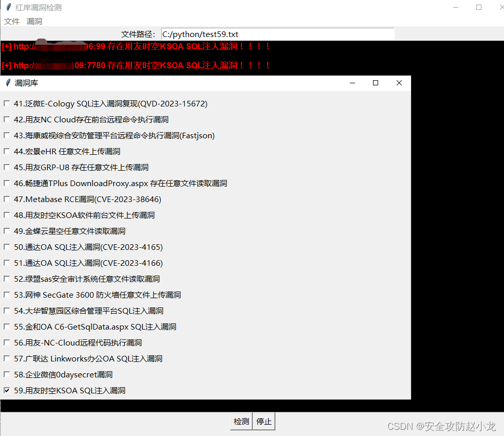The width and height of the screenshot is (504, 436).
Task: Check 55 金和OA C6-GetSqlData.aspx 漏洞
Action: pos(7,326)
